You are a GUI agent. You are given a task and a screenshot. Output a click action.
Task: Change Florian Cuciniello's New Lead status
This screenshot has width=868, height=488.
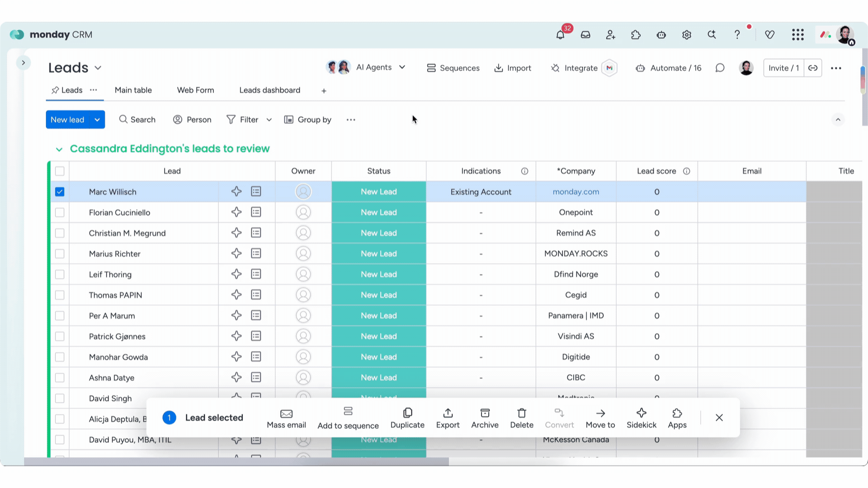379,212
